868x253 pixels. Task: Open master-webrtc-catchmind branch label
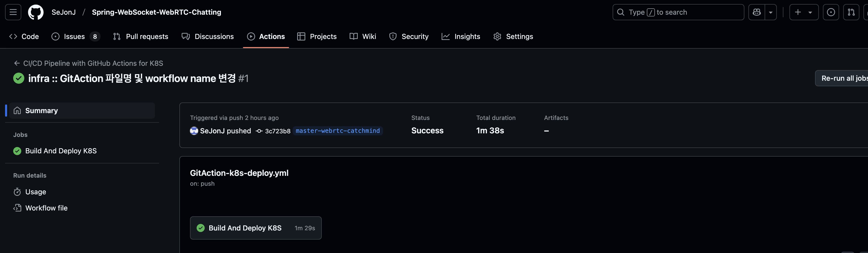click(338, 131)
